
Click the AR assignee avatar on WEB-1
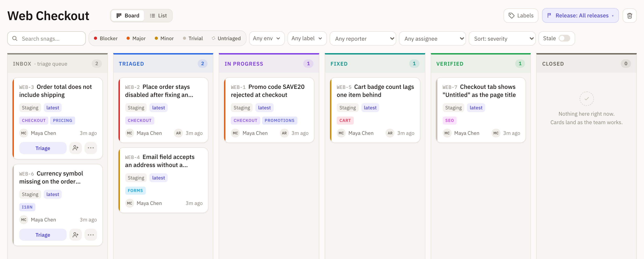[x=284, y=133]
